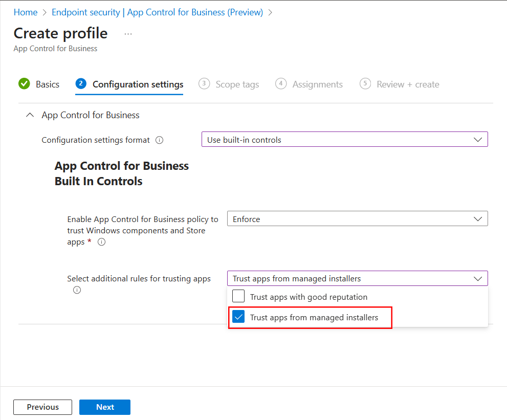Switch to Assignments step
This screenshot has width=507, height=420.
(x=318, y=84)
